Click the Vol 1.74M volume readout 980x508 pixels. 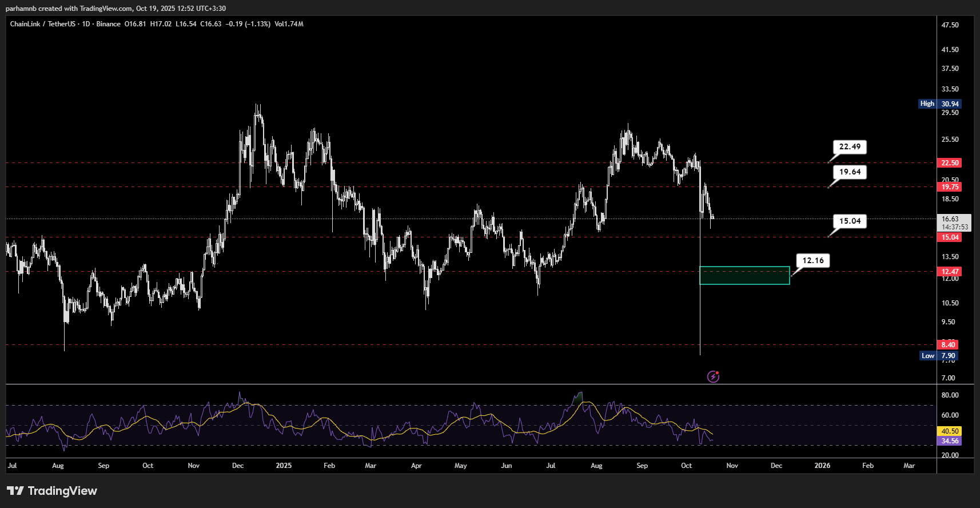coord(289,24)
